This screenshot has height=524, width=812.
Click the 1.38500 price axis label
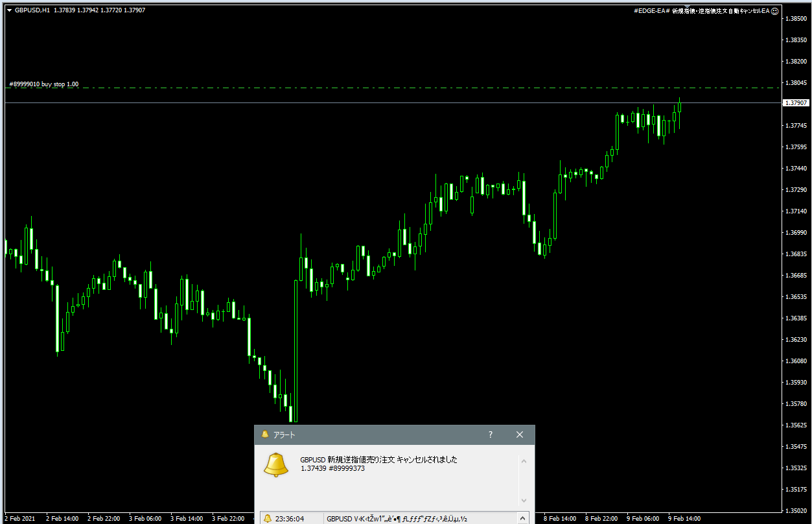[796, 19]
